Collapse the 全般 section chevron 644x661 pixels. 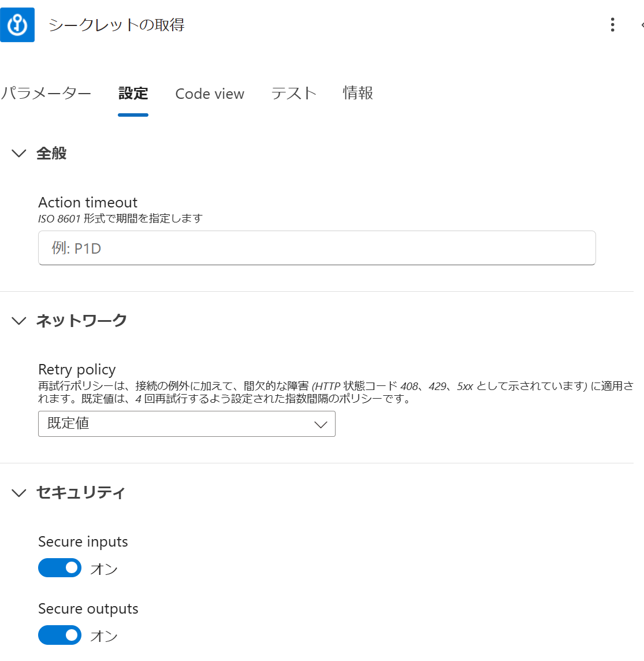19,153
